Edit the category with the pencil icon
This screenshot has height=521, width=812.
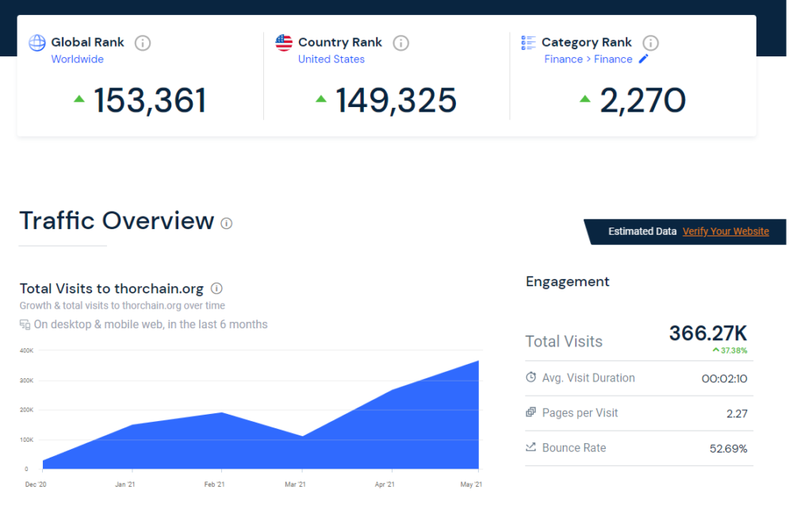tap(643, 59)
